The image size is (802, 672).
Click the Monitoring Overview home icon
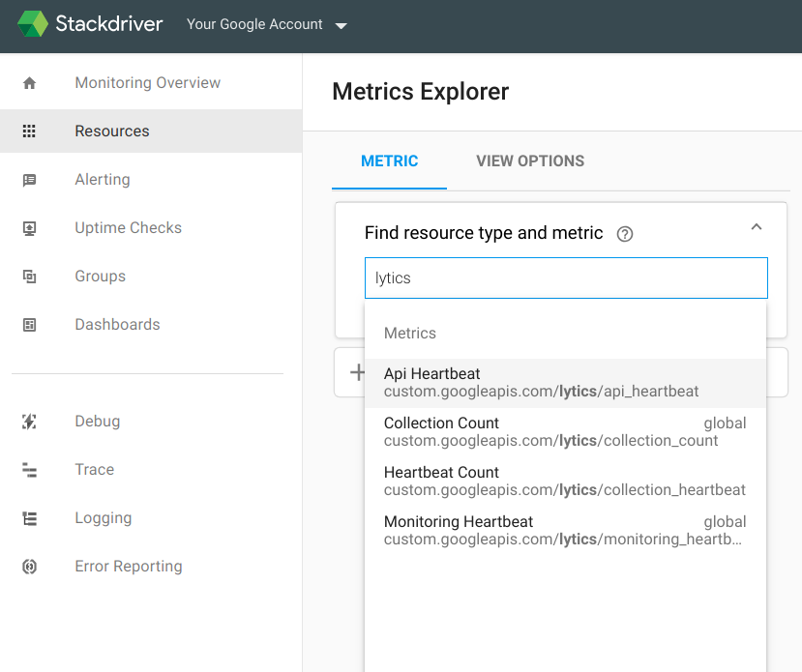[29, 83]
